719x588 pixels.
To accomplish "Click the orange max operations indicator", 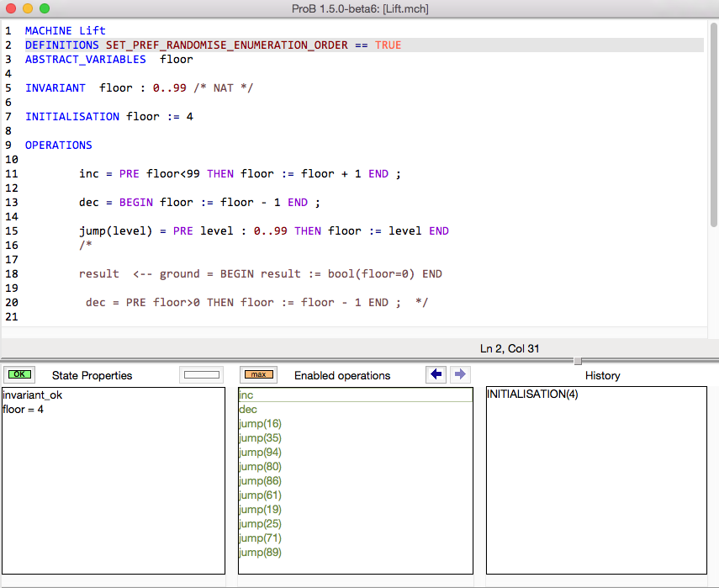I will pyautogui.click(x=258, y=374).
